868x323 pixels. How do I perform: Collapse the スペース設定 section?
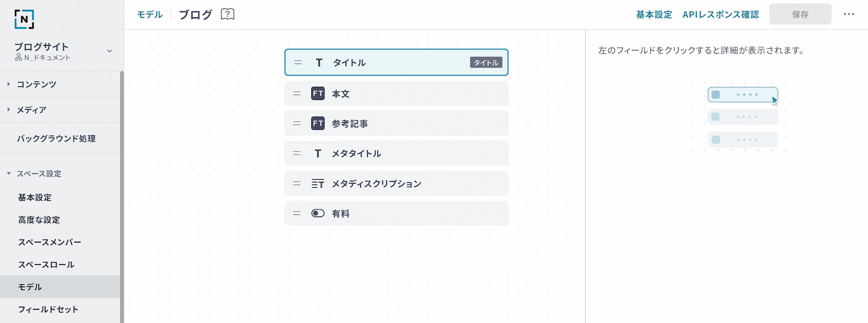click(9, 174)
